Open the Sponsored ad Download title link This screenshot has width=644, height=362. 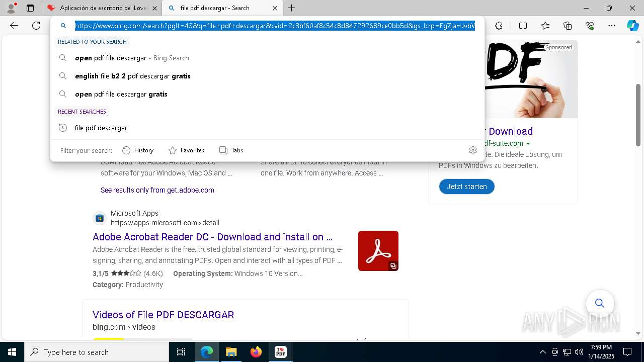coord(509,131)
